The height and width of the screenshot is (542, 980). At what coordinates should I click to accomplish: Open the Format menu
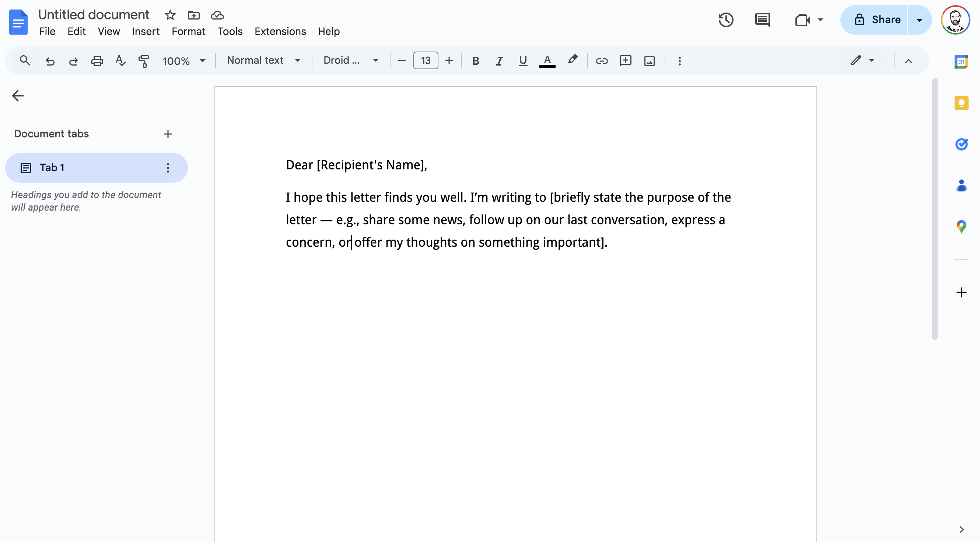188,31
